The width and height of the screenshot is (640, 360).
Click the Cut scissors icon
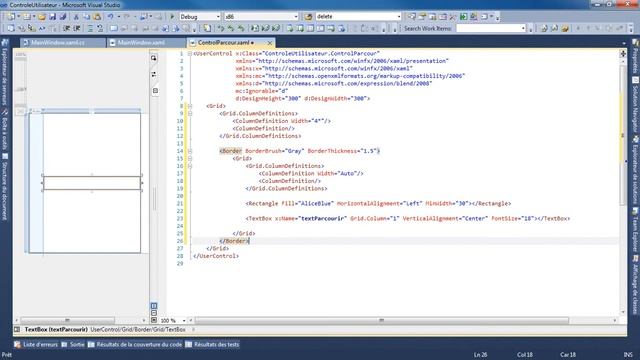[x=76, y=17]
